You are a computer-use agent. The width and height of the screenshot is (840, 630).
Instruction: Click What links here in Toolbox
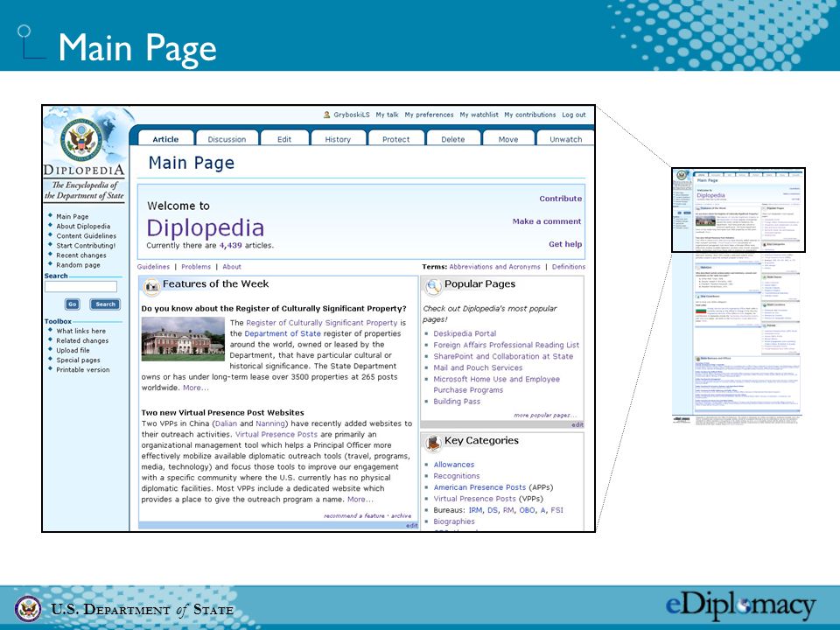pos(80,331)
